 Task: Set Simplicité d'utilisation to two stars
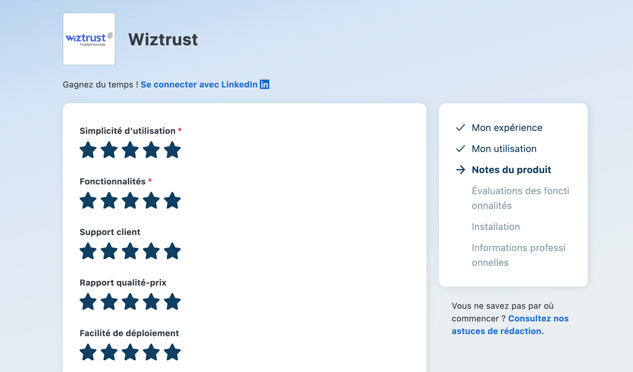click(x=109, y=150)
